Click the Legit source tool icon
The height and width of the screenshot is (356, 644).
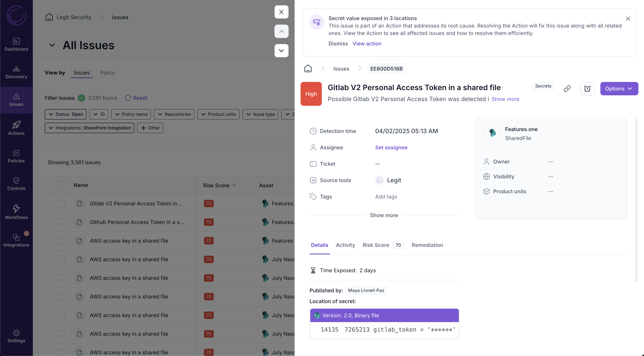pyautogui.click(x=379, y=180)
